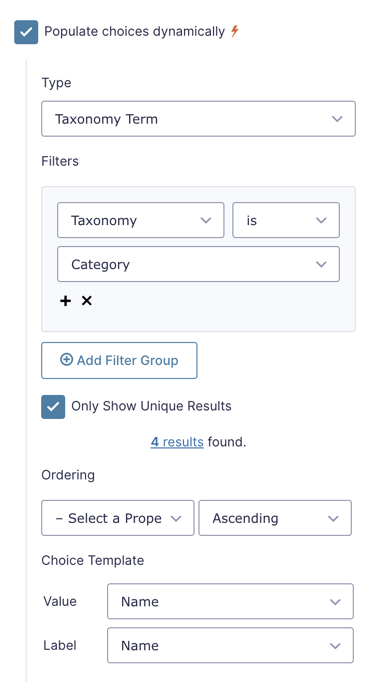
Task: Open the Select a Property ordering dropdown
Action: pyautogui.click(x=118, y=518)
